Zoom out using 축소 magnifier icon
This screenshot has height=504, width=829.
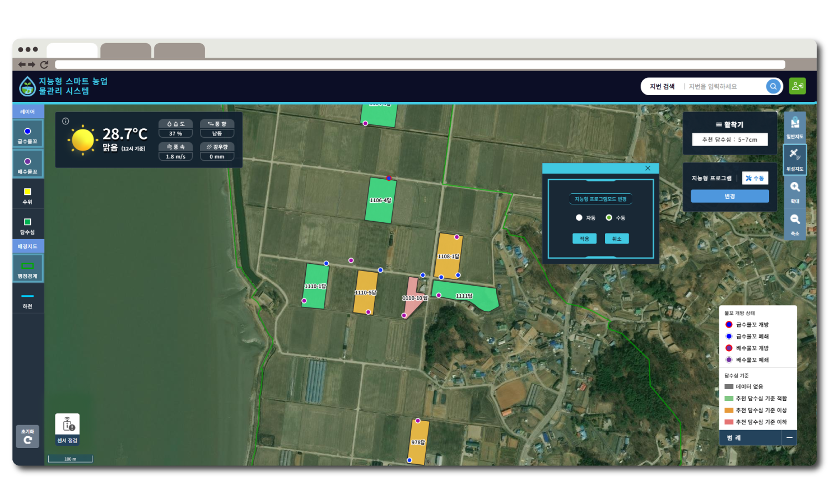794,223
